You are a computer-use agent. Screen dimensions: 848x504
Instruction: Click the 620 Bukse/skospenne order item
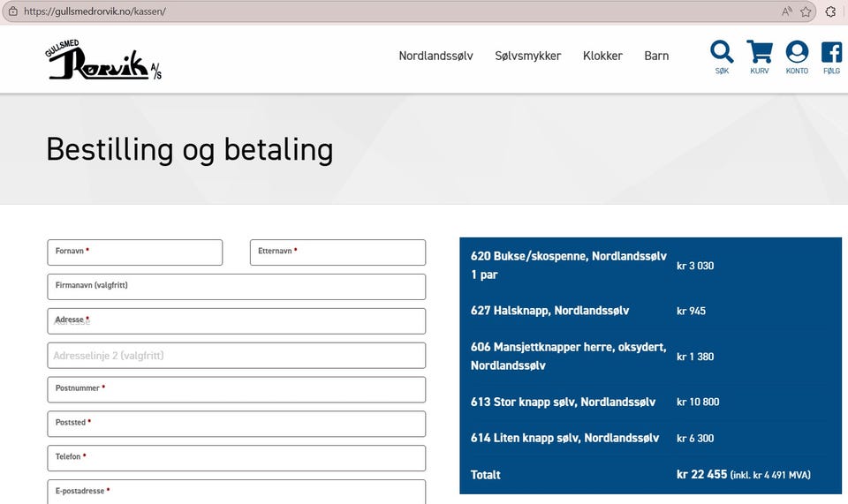coord(568,265)
